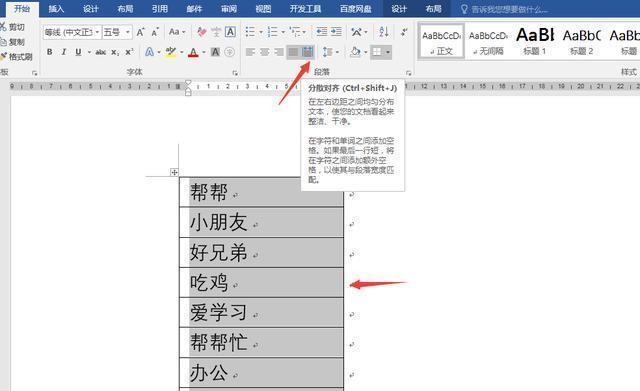Apply character shading icon
Image resolution: width=640 pixels, height=391 pixels.
(215, 52)
